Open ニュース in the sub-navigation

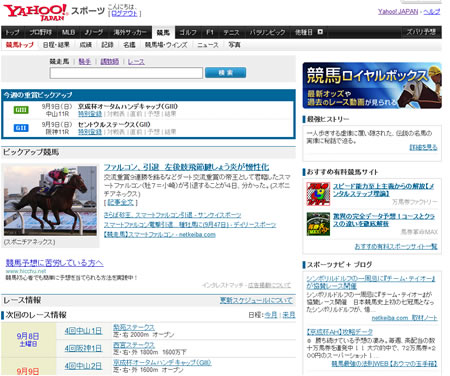coord(208,45)
